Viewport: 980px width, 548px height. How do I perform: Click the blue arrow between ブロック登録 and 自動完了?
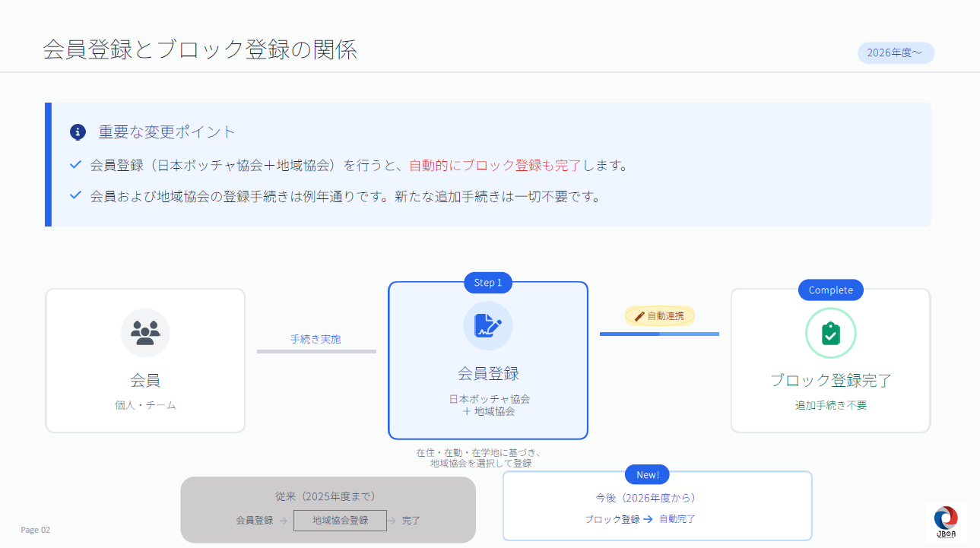(649, 519)
